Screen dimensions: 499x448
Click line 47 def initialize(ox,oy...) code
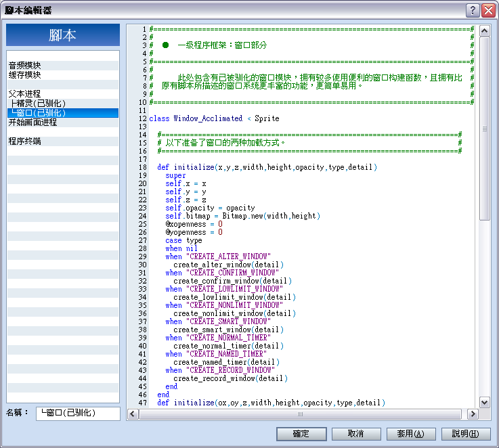(271, 403)
